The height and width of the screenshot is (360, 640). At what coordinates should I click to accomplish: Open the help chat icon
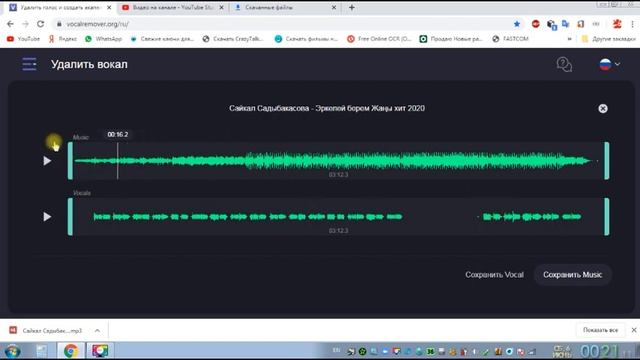click(564, 64)
